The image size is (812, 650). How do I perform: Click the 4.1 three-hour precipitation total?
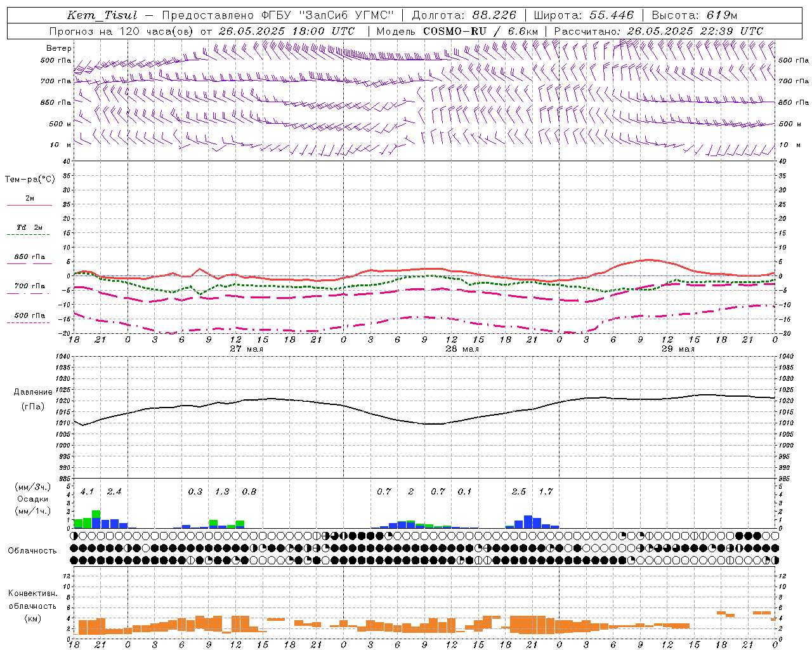click(88, 491)
